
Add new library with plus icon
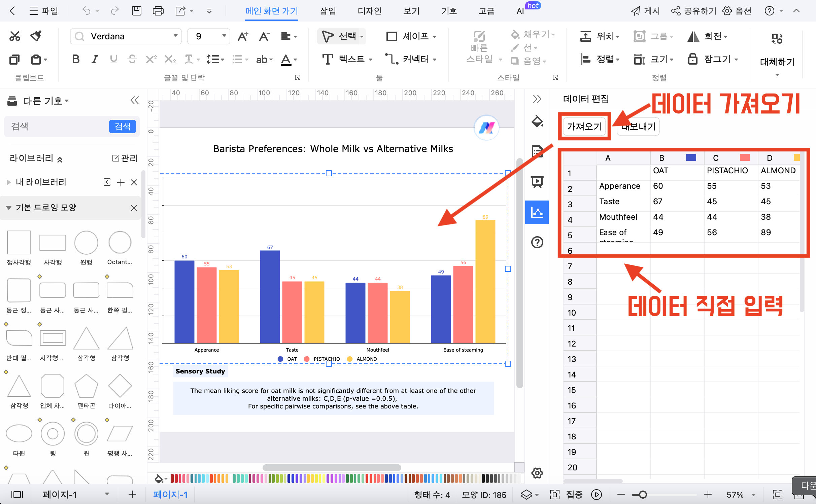pyautogui.click(x=121, y=182)
